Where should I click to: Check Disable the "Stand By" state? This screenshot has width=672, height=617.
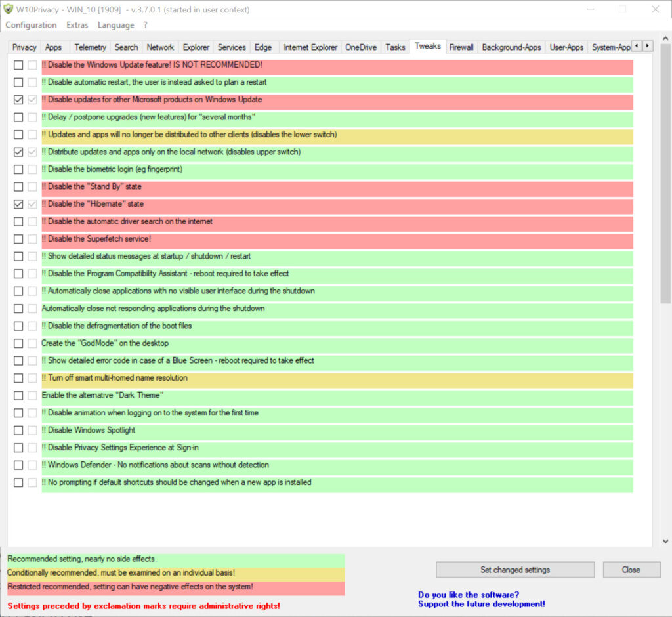(x=18, y=186)
